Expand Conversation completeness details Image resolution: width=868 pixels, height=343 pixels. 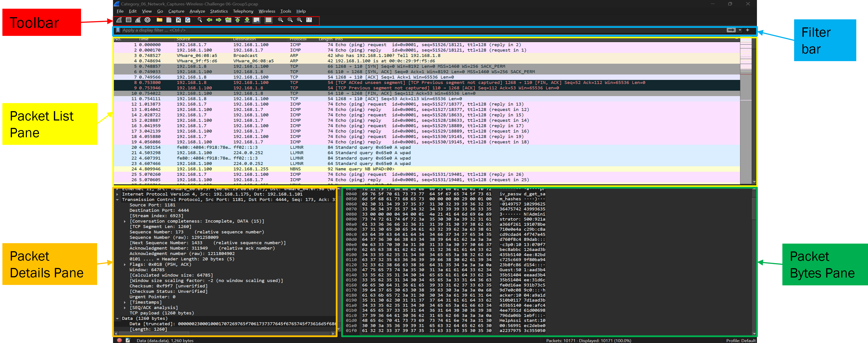125,221
